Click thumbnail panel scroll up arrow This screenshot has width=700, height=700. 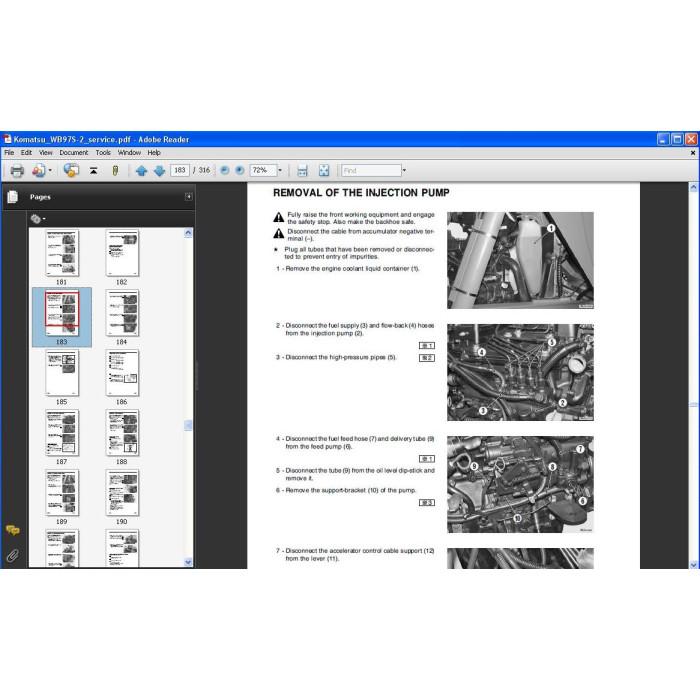click(188, 233)
